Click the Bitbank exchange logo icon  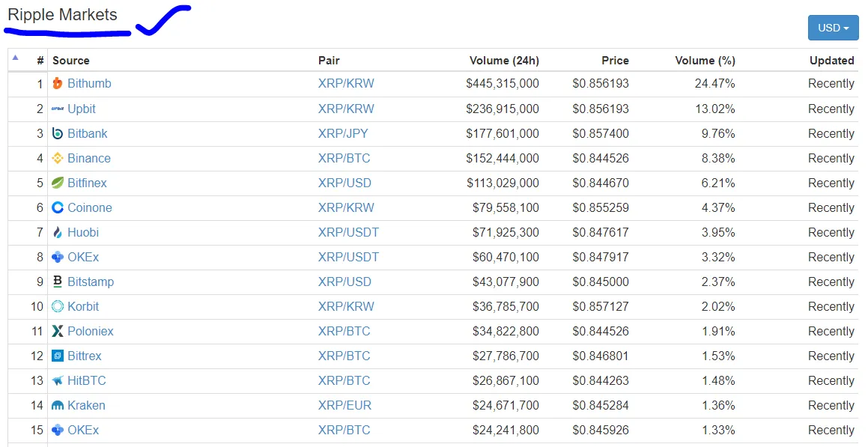tap(58, 133)
